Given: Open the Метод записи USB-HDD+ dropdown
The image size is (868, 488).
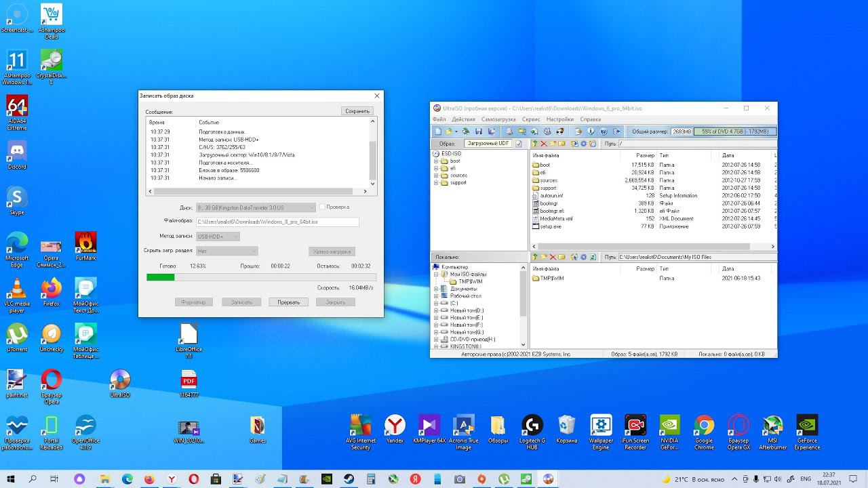Looking at the screenshot, I should pos(218,237).
